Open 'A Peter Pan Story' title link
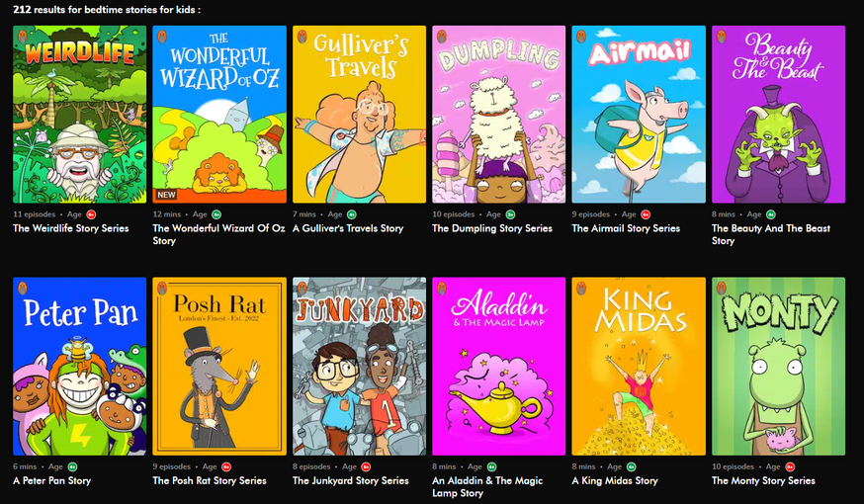The height and width of the screenshot is (504, 864). [51, 480]
